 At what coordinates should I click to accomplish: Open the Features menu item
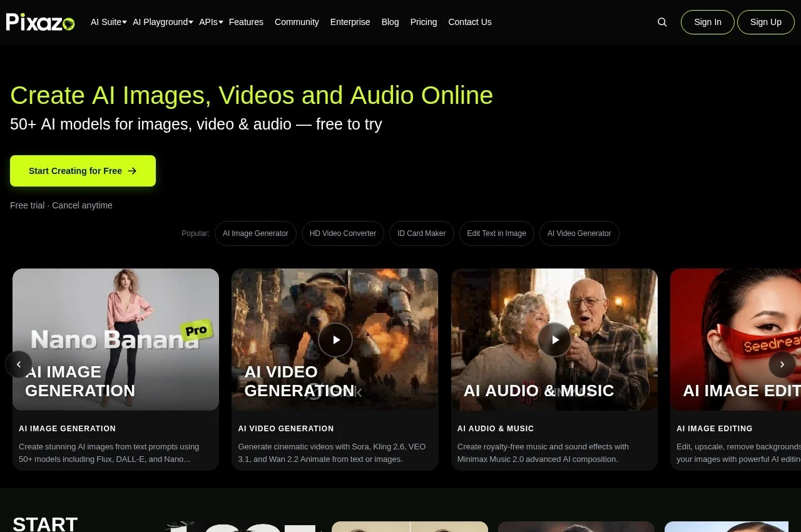(246, 22)
